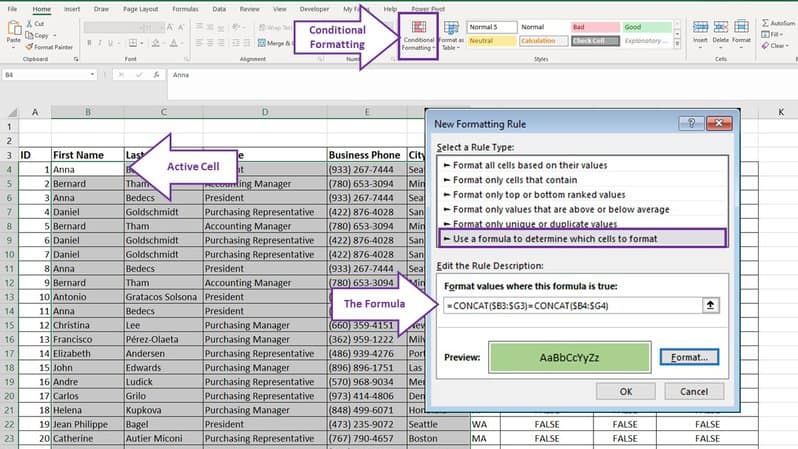Click the Fill Color bucket icon

156,43
